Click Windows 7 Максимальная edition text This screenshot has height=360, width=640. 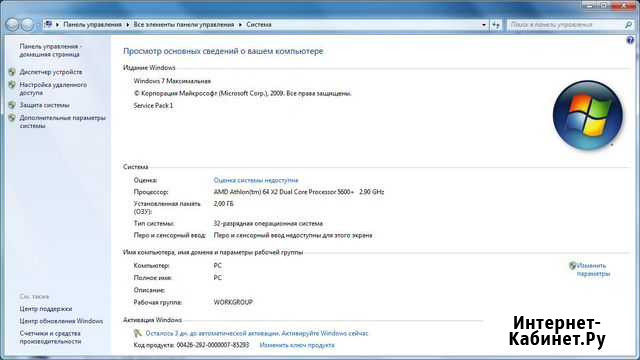[x=172, y=81]
